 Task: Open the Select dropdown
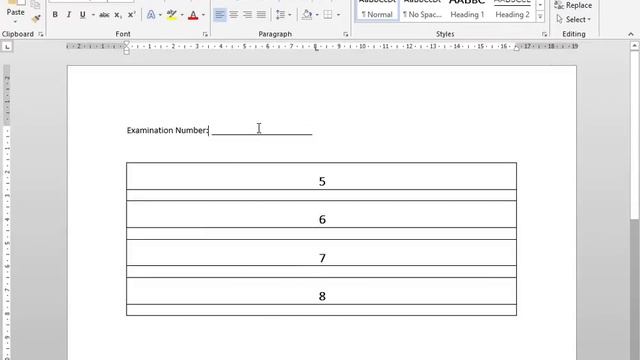(573, 19)
